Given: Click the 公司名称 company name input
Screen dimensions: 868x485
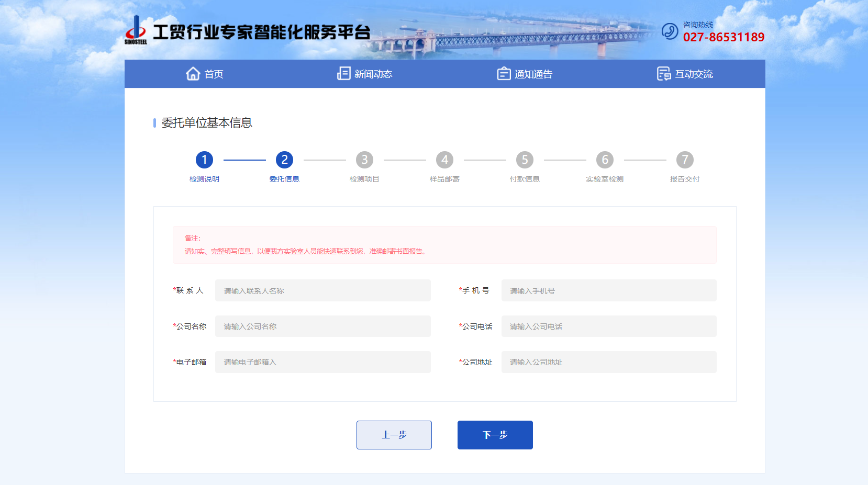Looking at the screenshot, I should point(322,326).
